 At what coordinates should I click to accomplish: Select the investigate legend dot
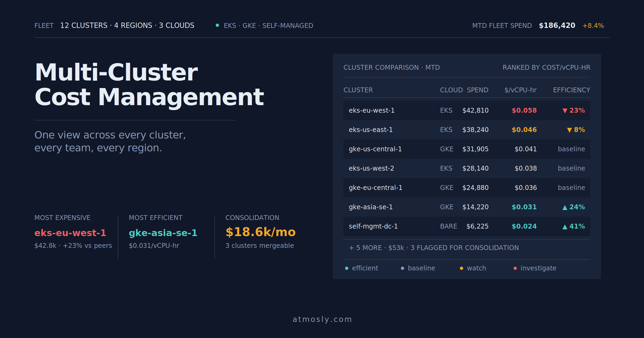(x=515, y=268)
